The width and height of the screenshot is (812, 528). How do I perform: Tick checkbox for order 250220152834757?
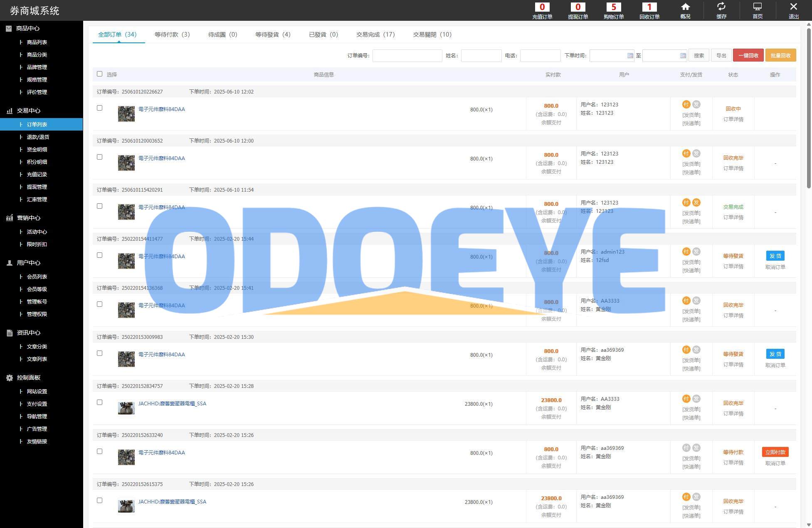pos(99,402)
